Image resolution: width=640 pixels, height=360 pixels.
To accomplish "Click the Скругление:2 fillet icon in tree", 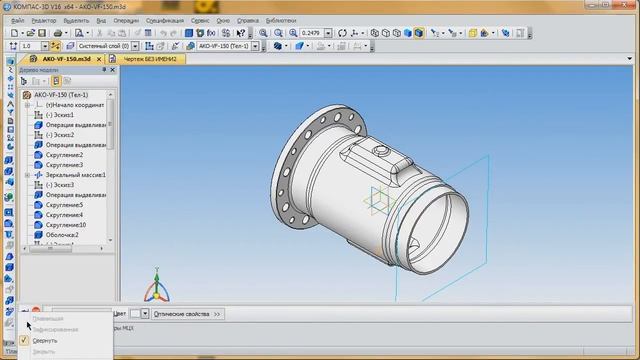I will pos(38,155).
